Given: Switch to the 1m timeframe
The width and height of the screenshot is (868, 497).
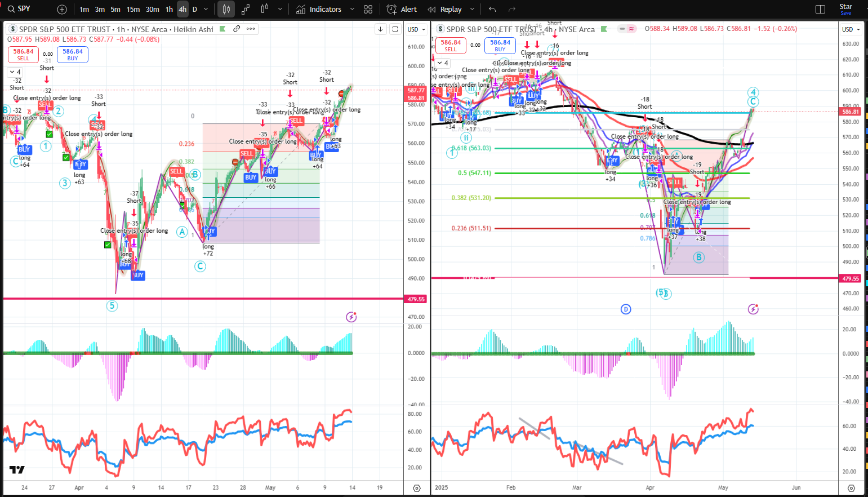Looking at the screenshot, I should pyautogui.click(x=84, y=10).
